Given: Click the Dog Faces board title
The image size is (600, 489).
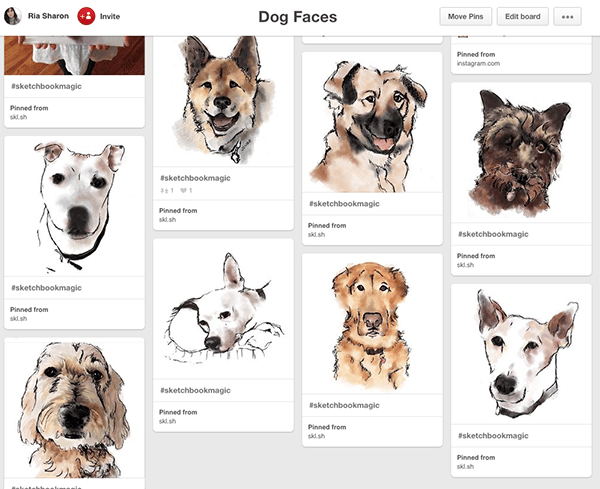Looking at the screenshot, I should (x=298, y=17).
